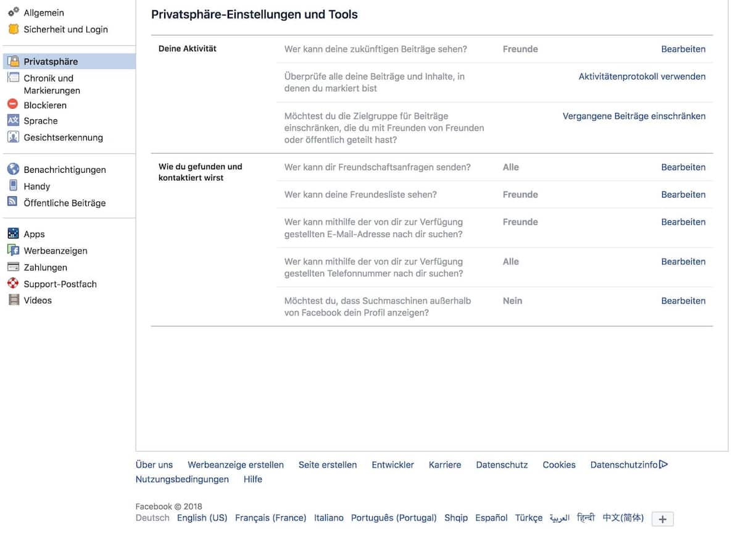756x539 pixels.
Task: Select the Videos film icon
Action: click(12, 300)
